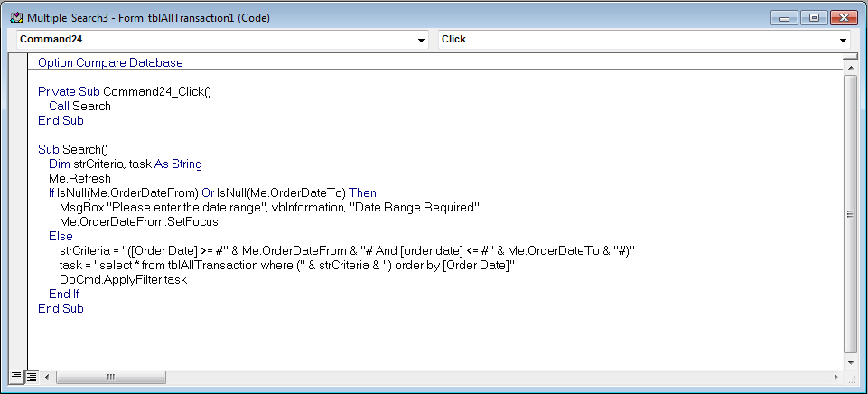Click the 'End Sub' after Call Search
This screenshot has width=868, height=394.
(61, 120)
